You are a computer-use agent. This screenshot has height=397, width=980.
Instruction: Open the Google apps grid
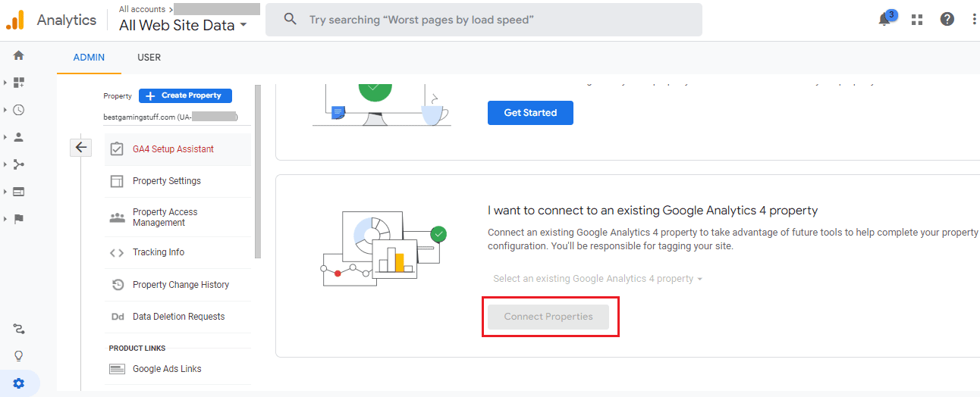[917, 20]
